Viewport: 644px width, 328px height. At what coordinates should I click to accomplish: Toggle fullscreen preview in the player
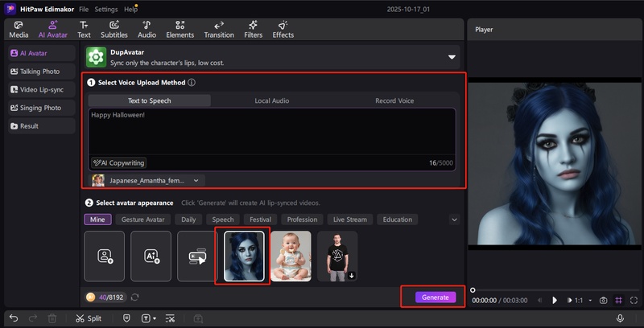click(x=633, y=300)
